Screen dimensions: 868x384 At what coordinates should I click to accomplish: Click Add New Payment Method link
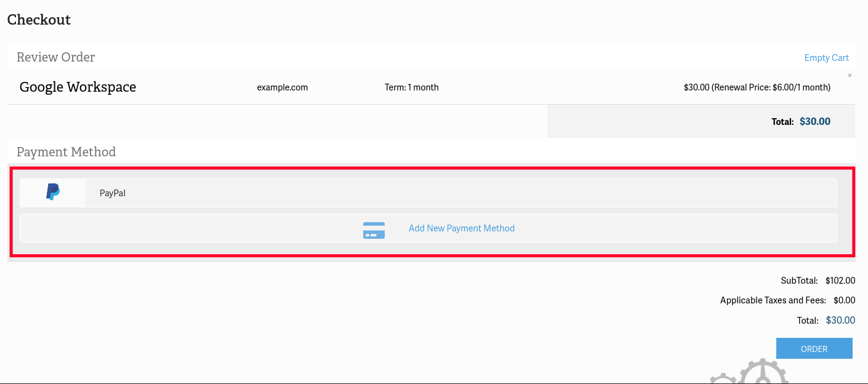(462, 228)
